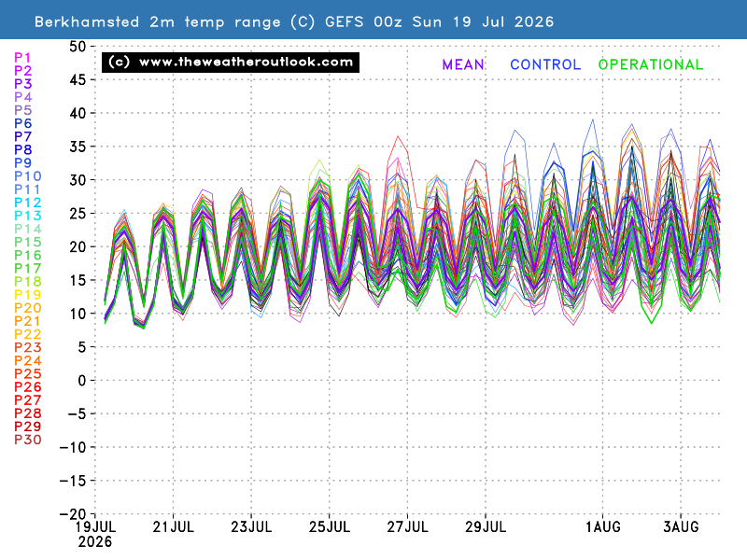Click the green P16 label
The height and width of the screenshot is (560, 747).
coord(28,255)
